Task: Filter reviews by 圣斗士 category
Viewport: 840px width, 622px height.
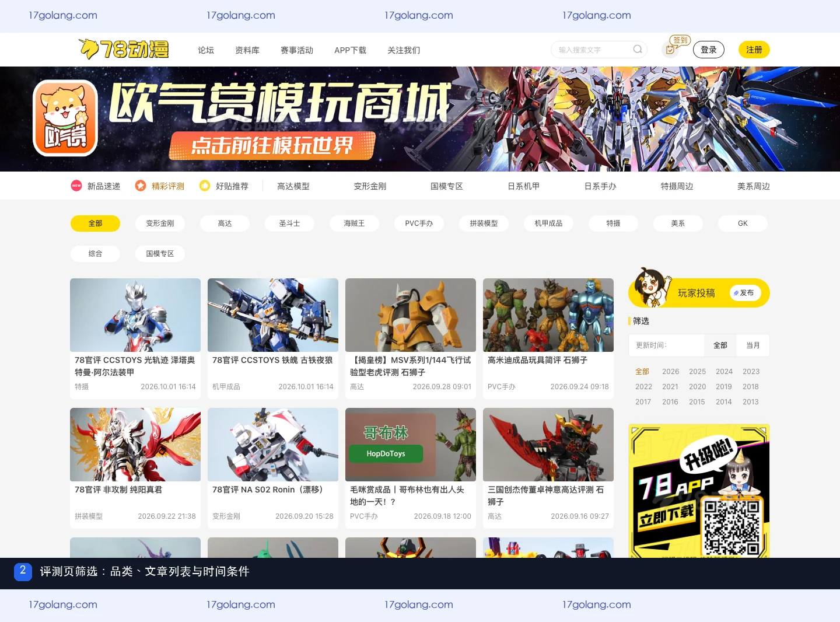Action: click(289, 223)
